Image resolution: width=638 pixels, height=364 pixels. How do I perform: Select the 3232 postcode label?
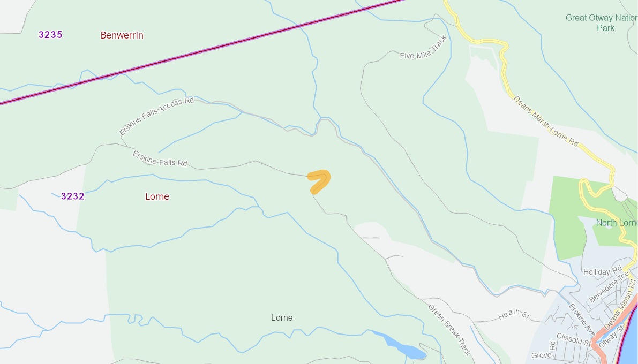click(x=72, y=196)
